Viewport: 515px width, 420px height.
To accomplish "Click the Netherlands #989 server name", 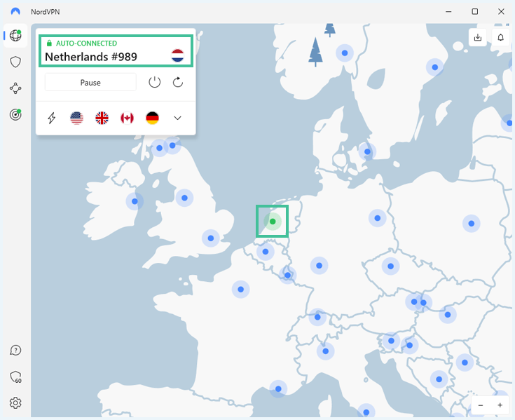I will pyautogui.click(x=91, y=57).
